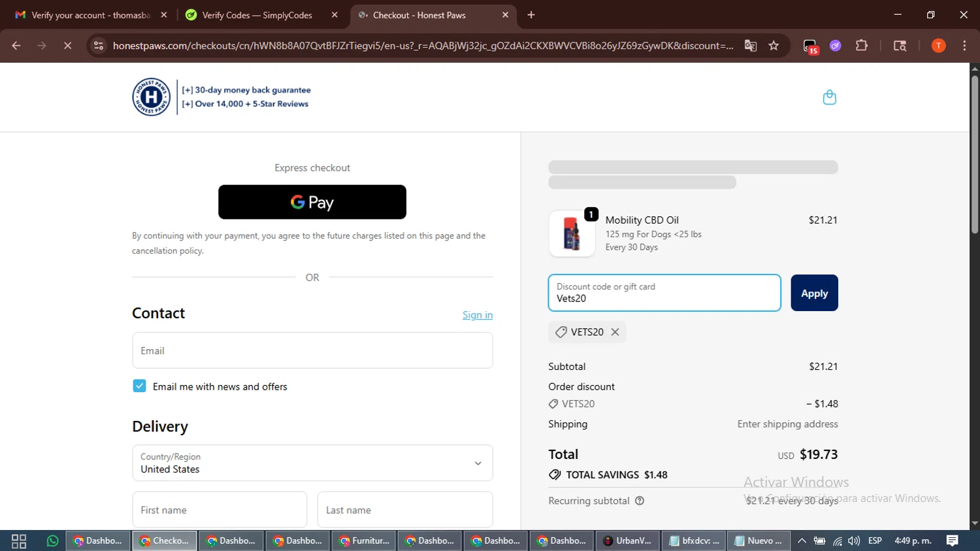980x551 pixels.
Task: Open Windows Task View on taskbar
Action: pos(19,541)
